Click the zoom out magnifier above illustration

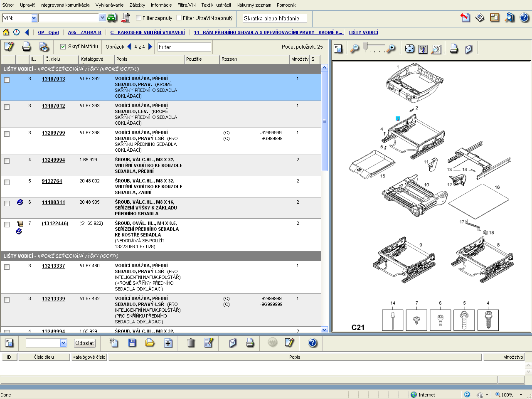(355, 49)
